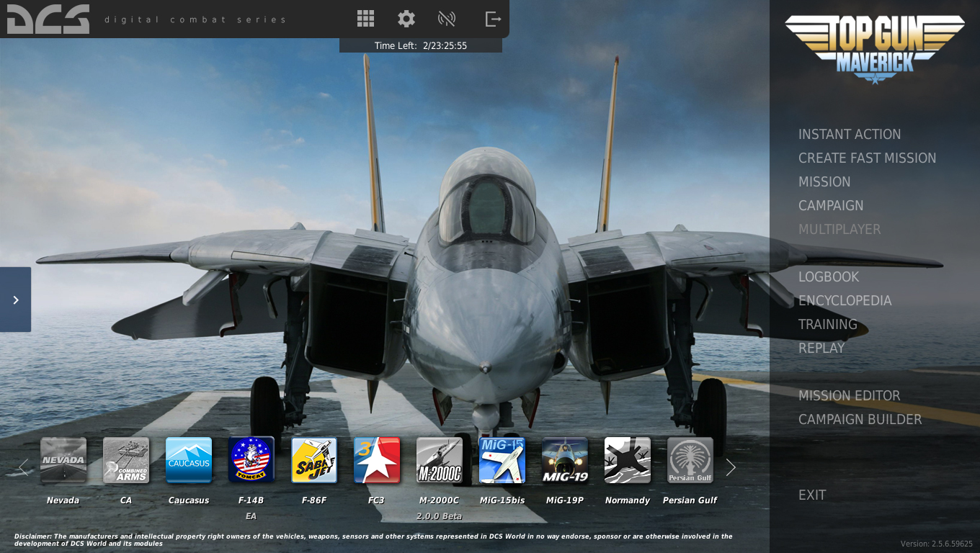Open the CAMPAIGN BUILDER
This screenshot has width=980, height=553.
pyautogui.click(x=860, y=420)
